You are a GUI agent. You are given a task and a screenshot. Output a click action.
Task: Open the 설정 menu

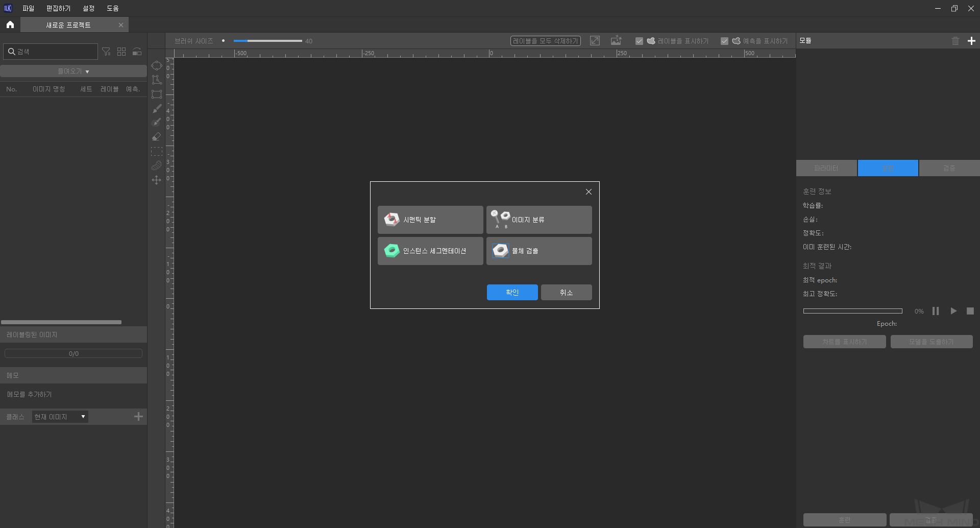(x=89, y=8)
